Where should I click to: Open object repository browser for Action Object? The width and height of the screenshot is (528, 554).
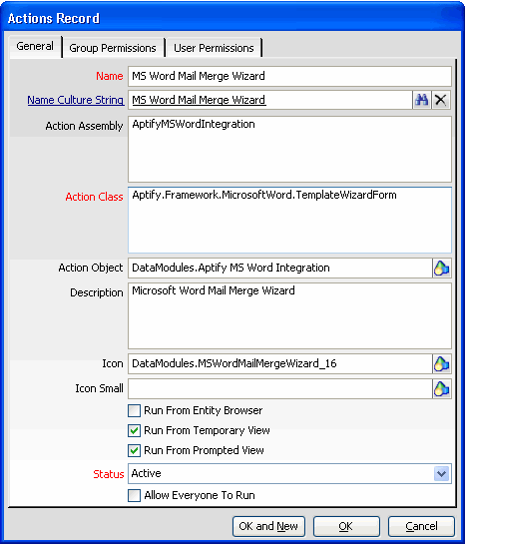(441, 268)
